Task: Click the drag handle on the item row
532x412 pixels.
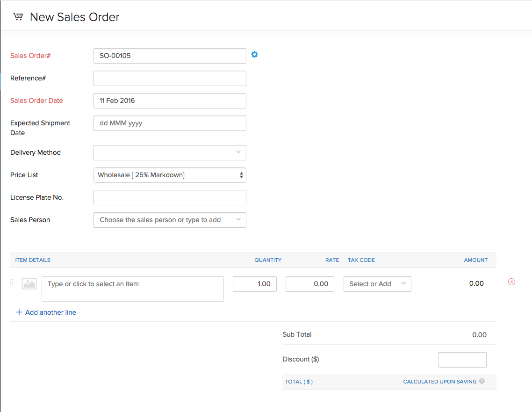Action: [12, 282]
